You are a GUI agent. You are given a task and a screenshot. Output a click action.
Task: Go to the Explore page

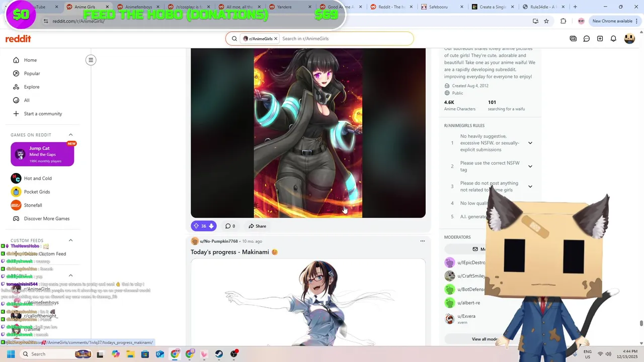(x=31, y=86)
